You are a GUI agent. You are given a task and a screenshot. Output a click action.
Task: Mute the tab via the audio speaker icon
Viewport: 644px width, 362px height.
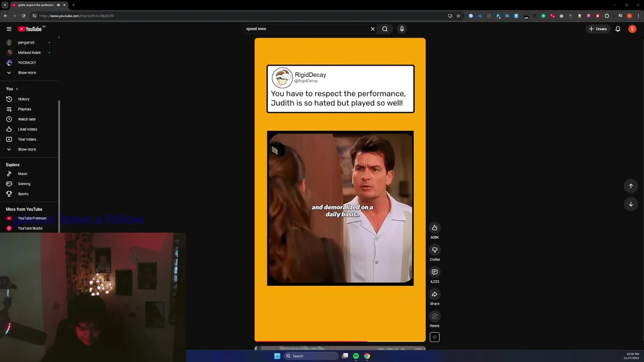coord(58,5)
